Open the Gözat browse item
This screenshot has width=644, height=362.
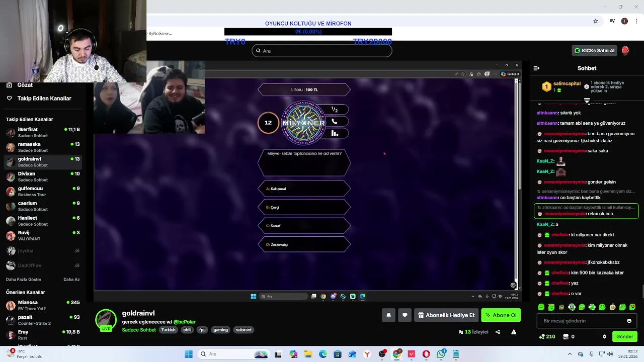(20, 85)
